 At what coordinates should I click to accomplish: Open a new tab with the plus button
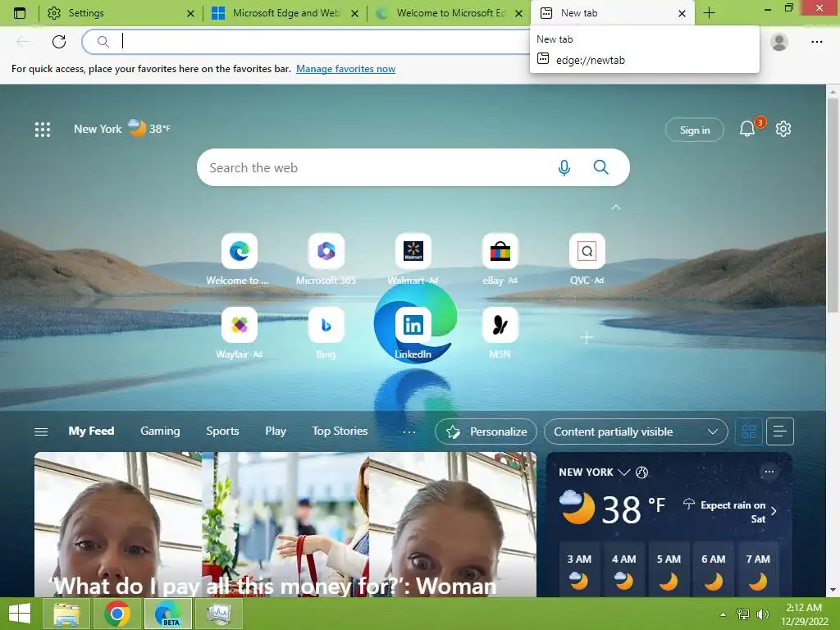tap(709, 13)
